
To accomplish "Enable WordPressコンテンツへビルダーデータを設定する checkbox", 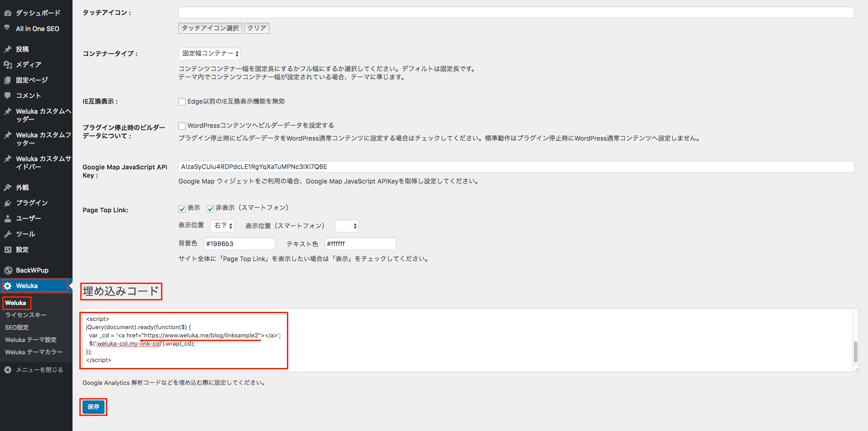I will click(182, 126).
